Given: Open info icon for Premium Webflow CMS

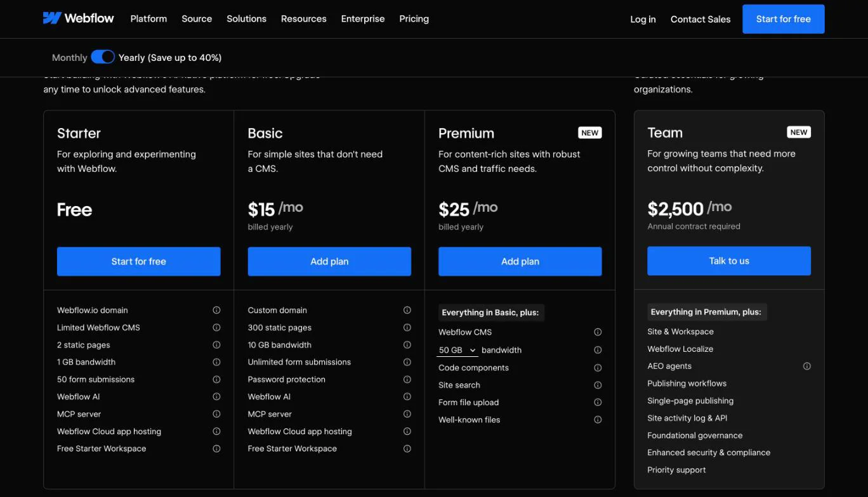Looking at the screenshot, I should 598,332.
